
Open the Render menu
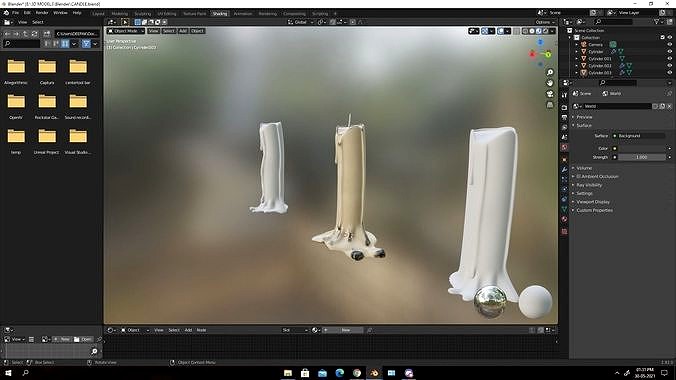[x=42, y=13]
